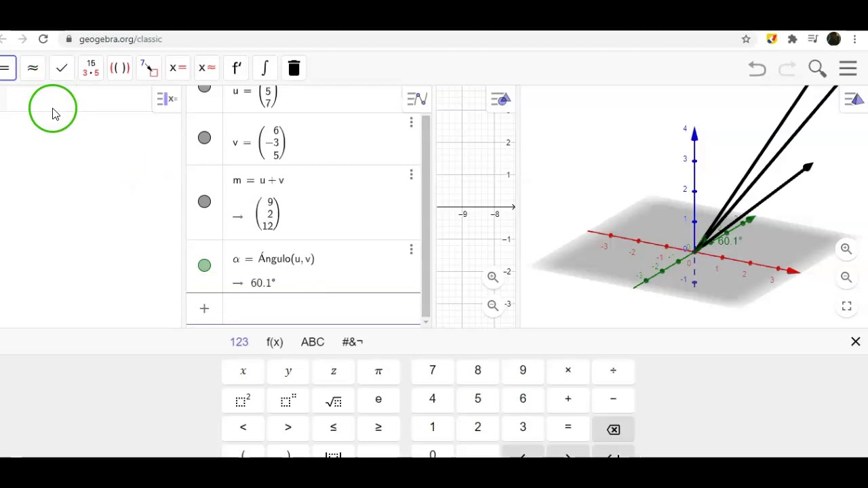Switch to the ABC keyboard tab
This screenshot has height=488, width=868.
pos(313,342)
